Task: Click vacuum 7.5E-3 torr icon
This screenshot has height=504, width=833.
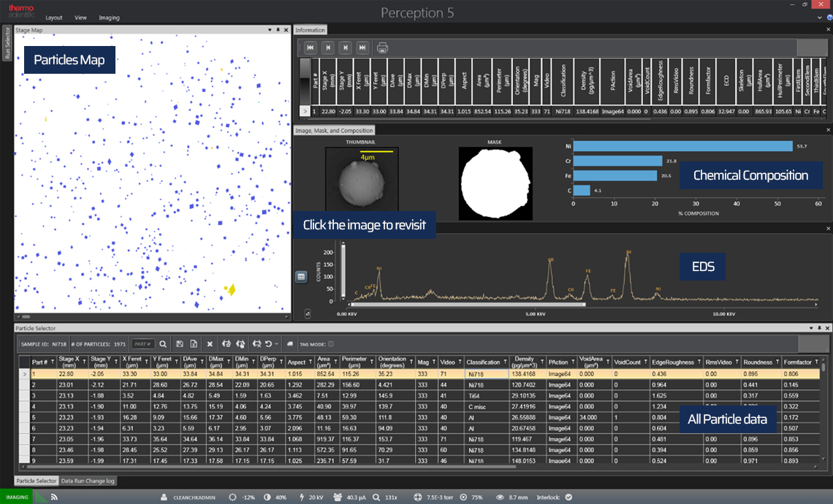Action: (417, 497)
